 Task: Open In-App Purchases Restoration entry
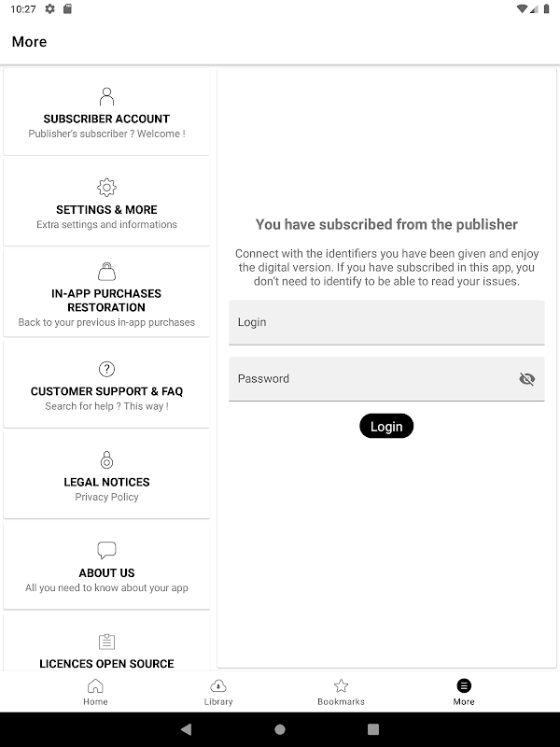point(106,300)
